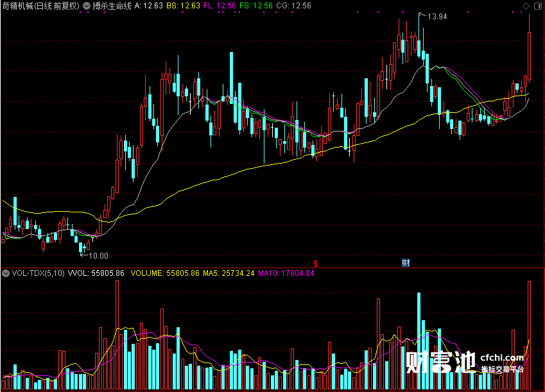545x392 pixels.
Task: Click the diamond icon at chart top-right
Action: (526, 6)
